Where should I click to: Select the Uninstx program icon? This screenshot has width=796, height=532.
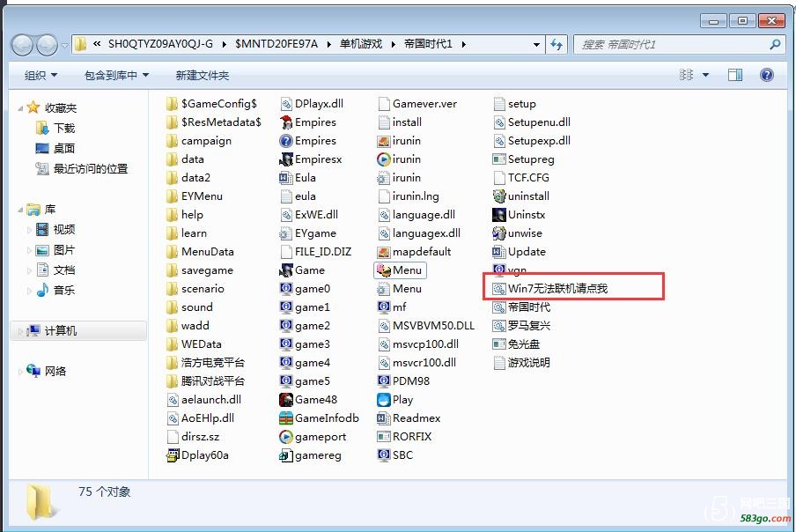coord(499,215)
